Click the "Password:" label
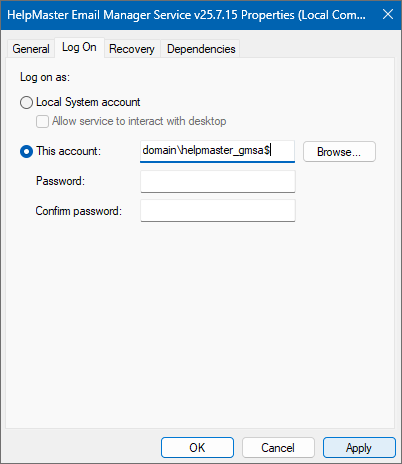Viewport: 402px width, 464px height. tap(60, 181)
